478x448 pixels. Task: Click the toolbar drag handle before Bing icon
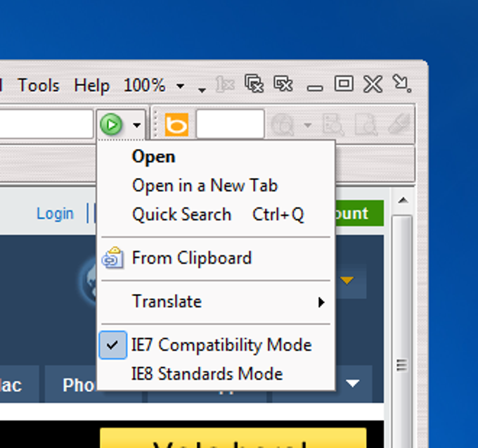pyautogui.click(x=155, y=124)
